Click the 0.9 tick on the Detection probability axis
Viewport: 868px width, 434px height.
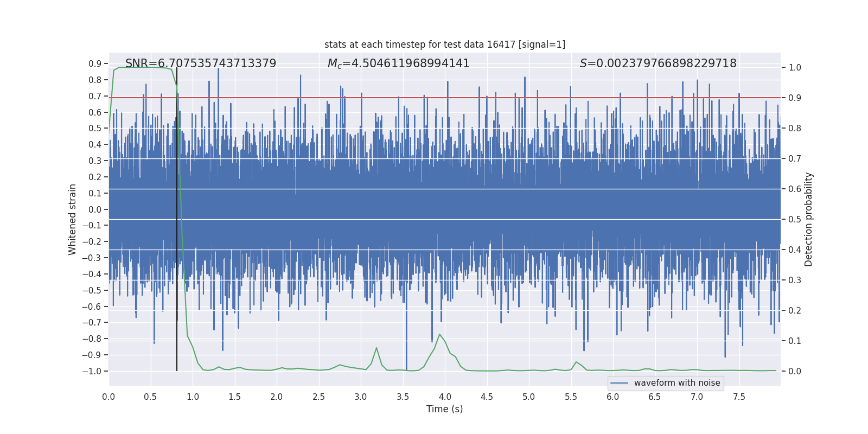coord(795,98)
